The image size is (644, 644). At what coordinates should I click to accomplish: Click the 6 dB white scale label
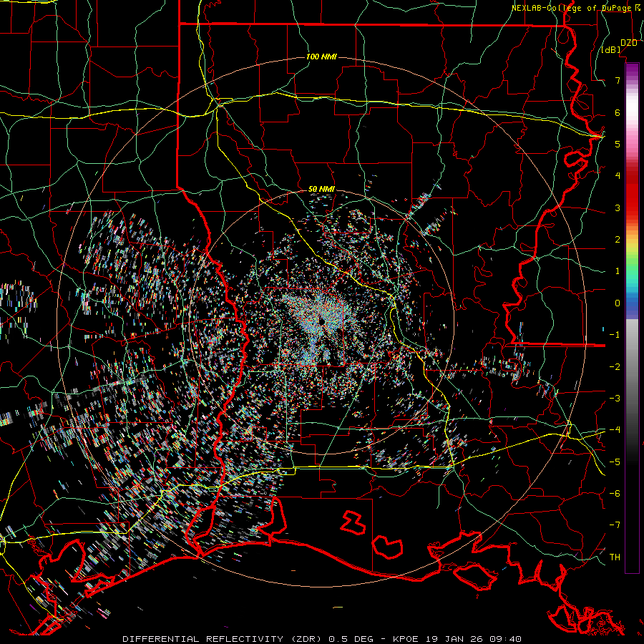point(618,112)
